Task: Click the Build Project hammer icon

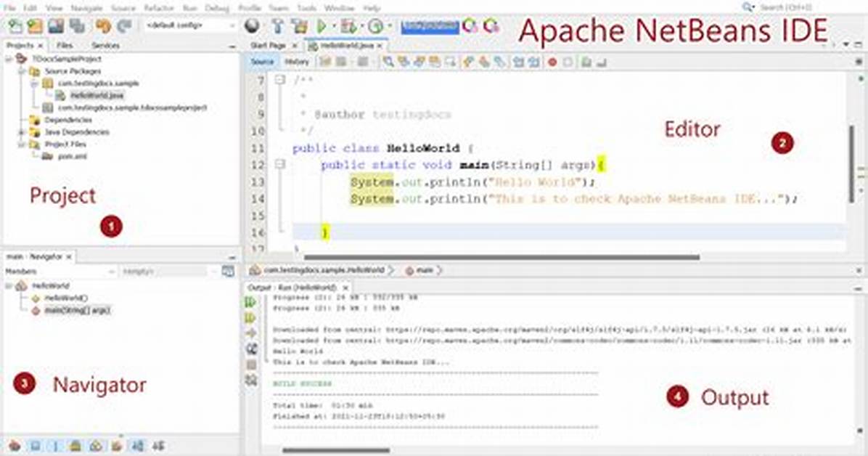Action: coord(277,25)
